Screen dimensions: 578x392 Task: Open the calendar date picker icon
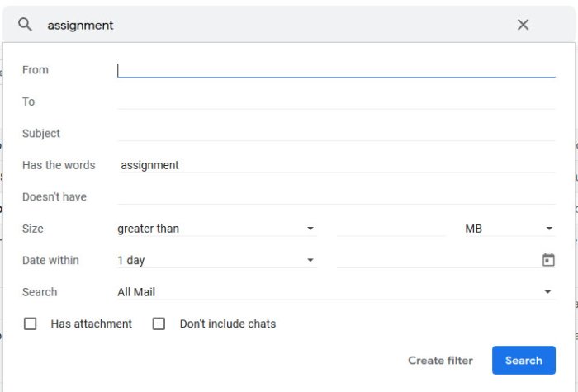548,260
